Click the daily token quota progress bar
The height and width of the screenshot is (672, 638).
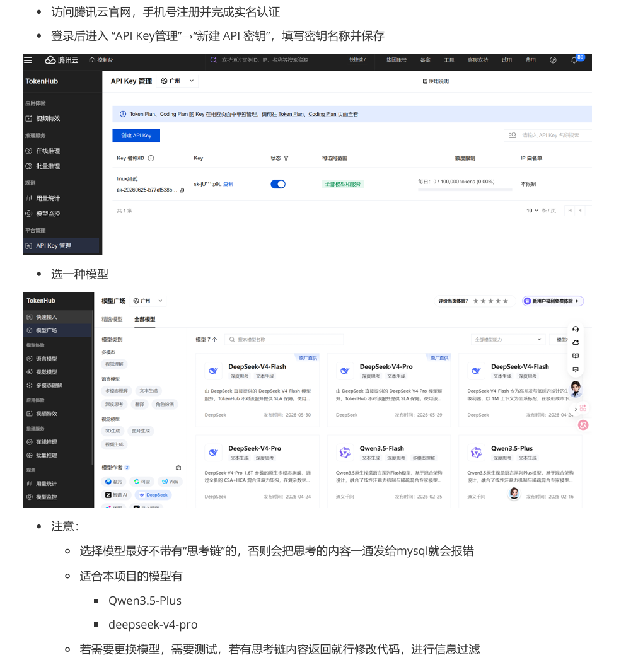[x=465, y=189]
